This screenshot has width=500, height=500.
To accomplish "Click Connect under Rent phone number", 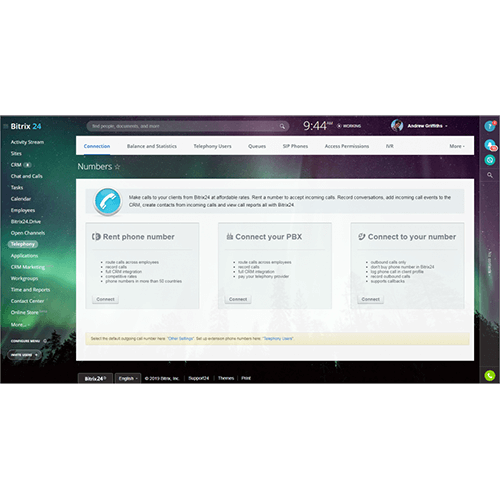I will [105, 299].
